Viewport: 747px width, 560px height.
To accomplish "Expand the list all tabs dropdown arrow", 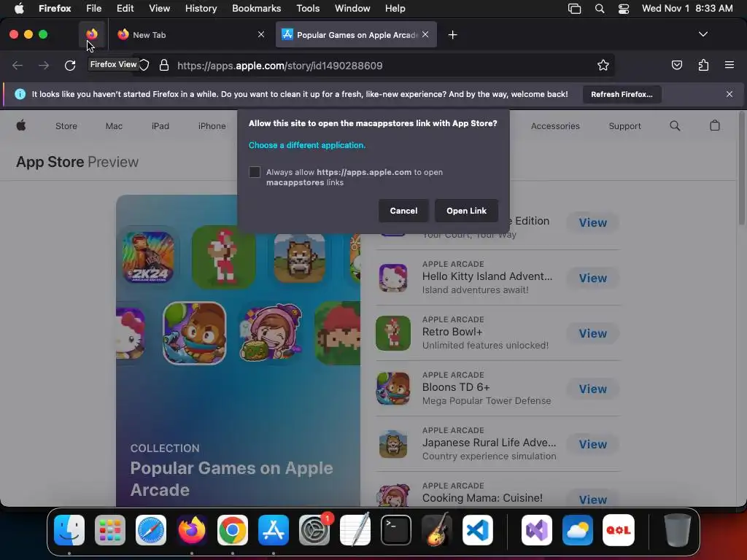I will coord(703,34).
